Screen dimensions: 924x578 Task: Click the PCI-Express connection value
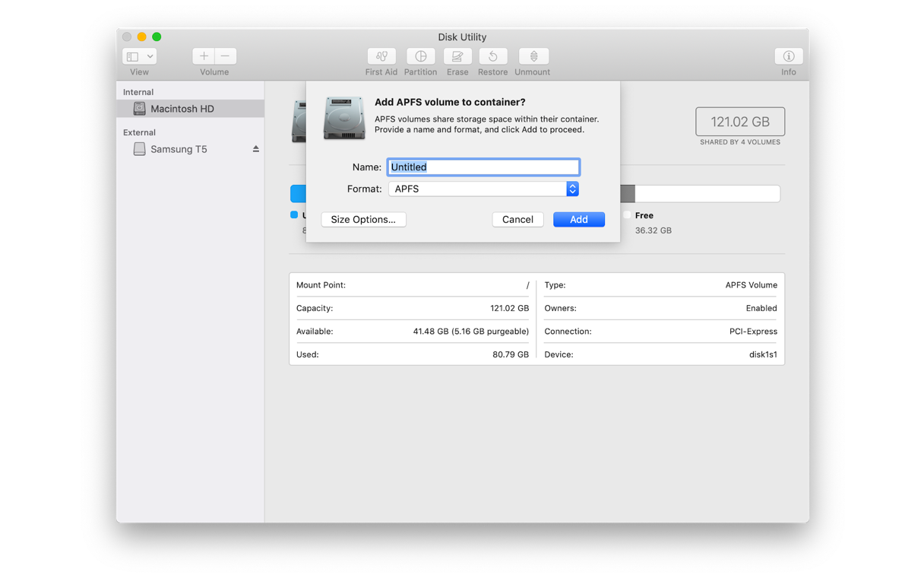(x=753, y=332)
